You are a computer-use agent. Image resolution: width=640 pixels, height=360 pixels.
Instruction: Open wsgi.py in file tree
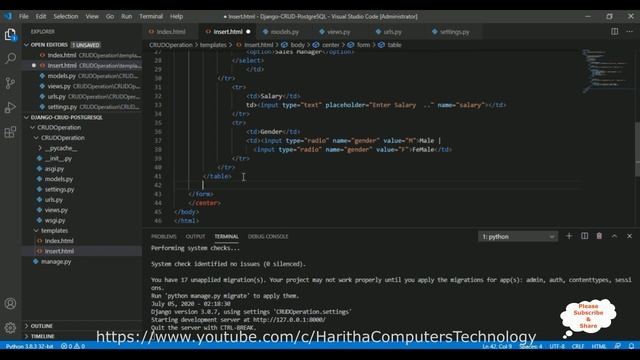[x=55, y=220]
